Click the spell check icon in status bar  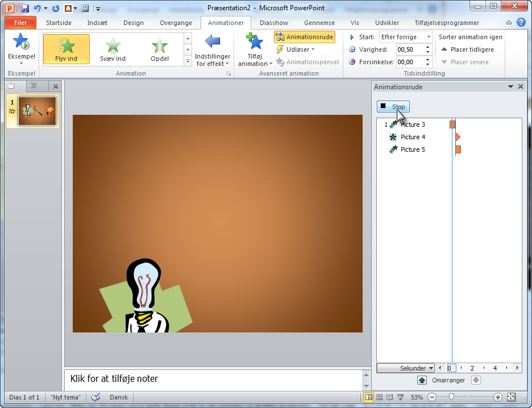(x=95, y=397)
